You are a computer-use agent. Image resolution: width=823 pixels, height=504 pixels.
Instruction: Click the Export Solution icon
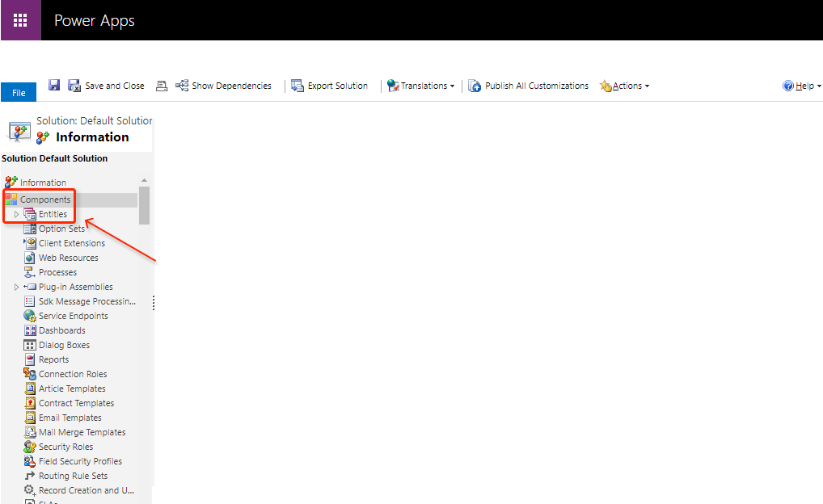coord(298,86)
